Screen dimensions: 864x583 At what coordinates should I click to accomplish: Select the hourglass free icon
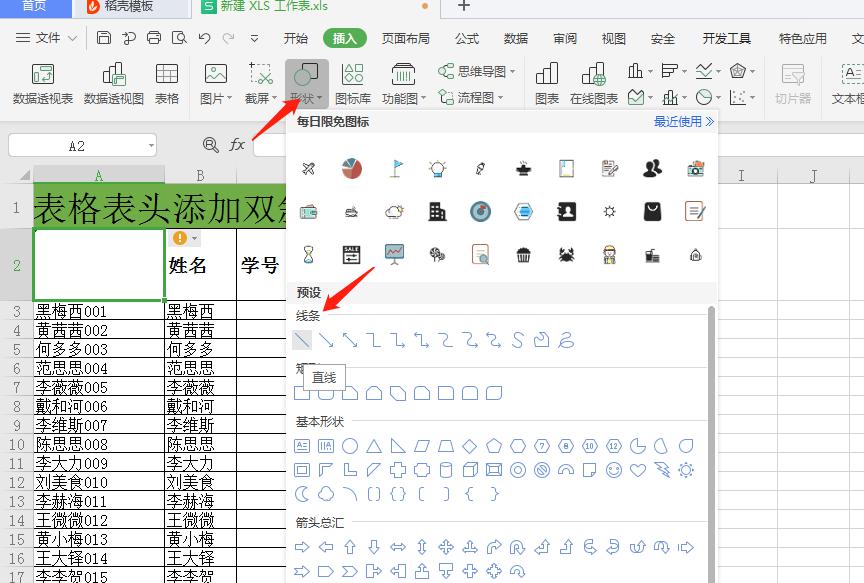(x=309, y=255)
